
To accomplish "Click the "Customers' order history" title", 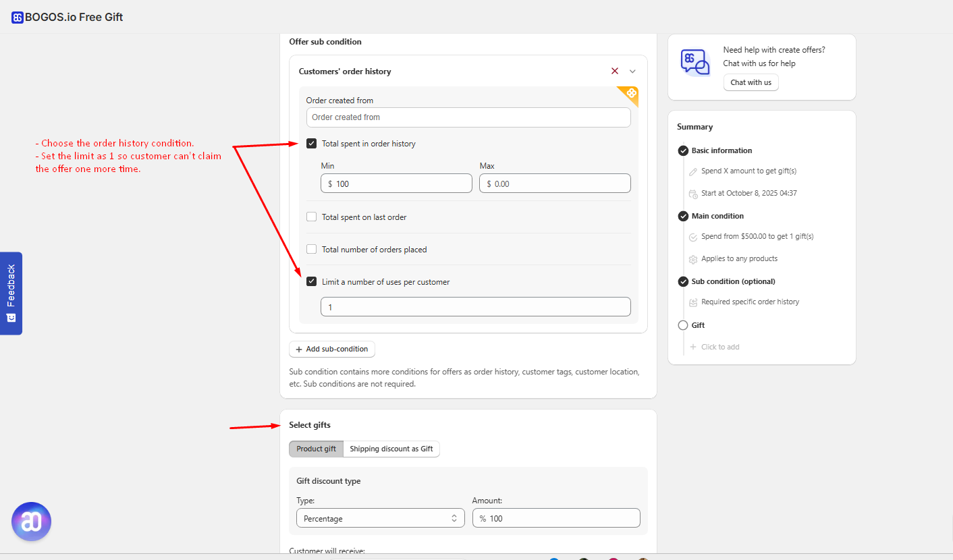I will [345, 72].
